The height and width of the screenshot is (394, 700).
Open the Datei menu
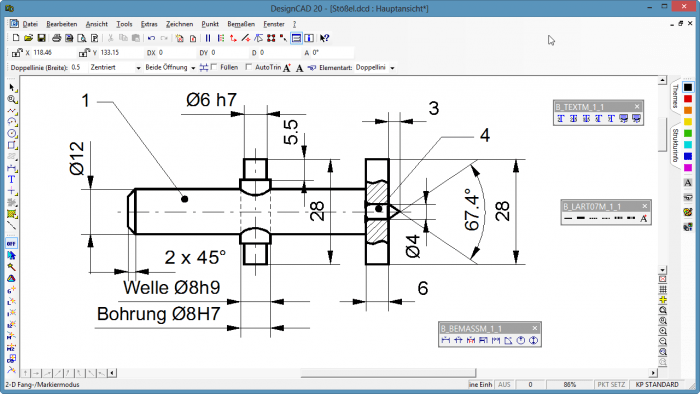(30, 24)
